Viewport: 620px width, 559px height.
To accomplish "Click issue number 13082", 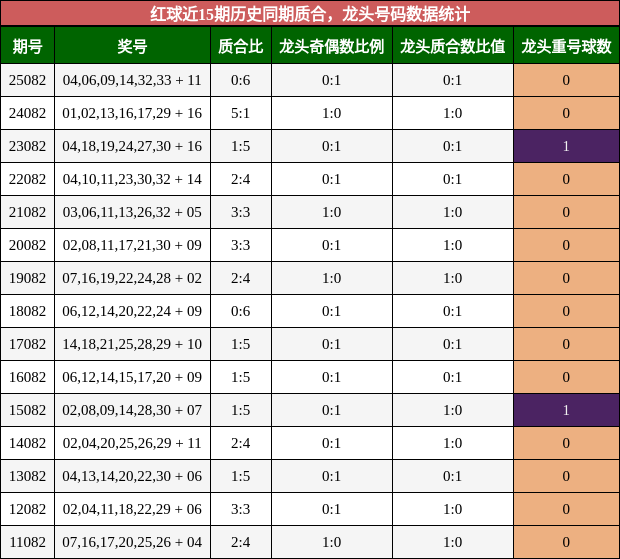I will 27,476.
